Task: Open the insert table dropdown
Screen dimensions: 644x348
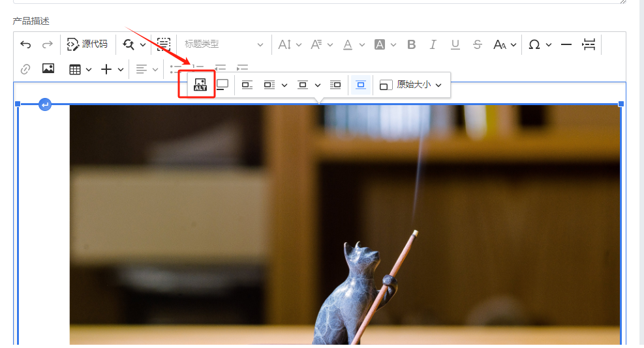Action: [x=80, y=69]
